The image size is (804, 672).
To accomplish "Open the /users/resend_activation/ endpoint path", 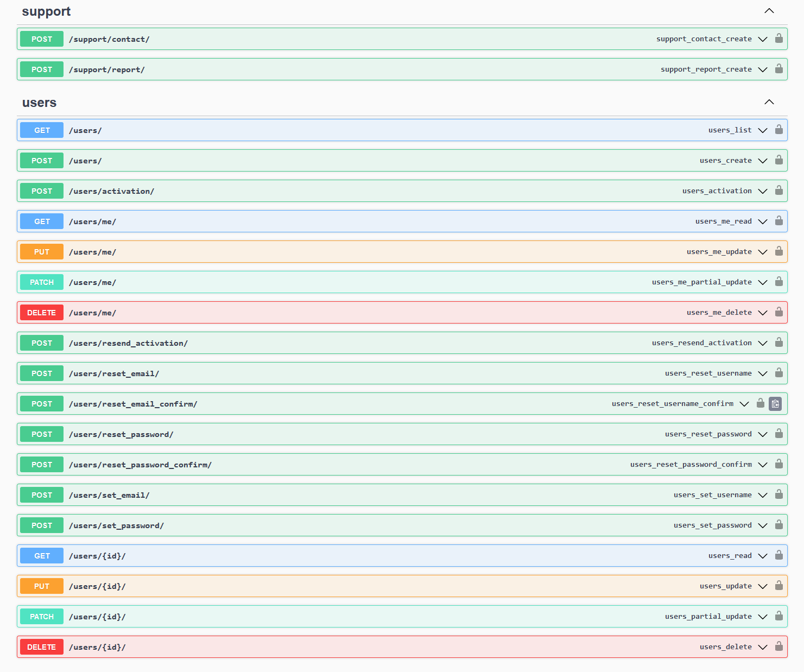I will tap(128, 343).
